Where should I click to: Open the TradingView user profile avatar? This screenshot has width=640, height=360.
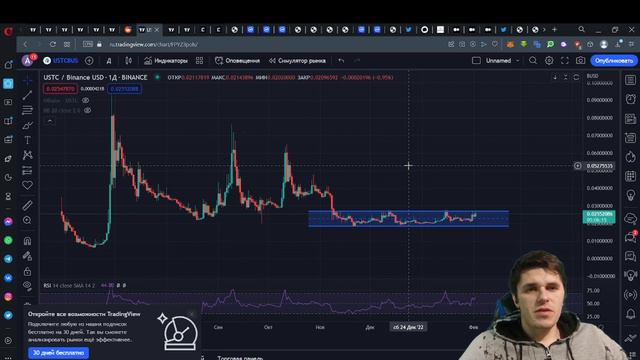point(28,60)
